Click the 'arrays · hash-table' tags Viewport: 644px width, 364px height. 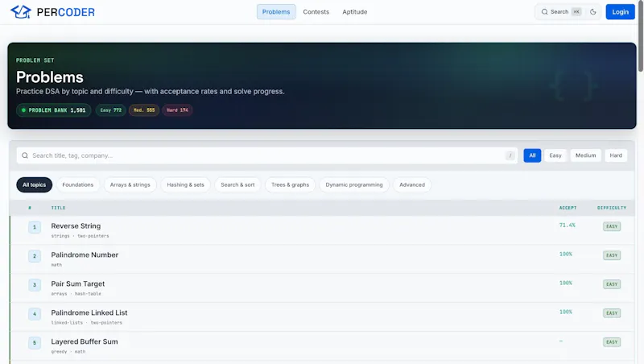(x=76, y=294)
